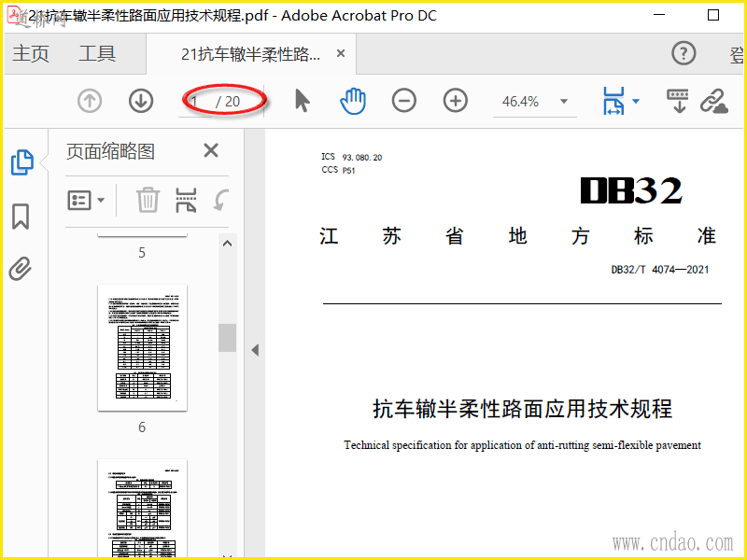Zoom in with the plus icon

click(x=456, y=101)
